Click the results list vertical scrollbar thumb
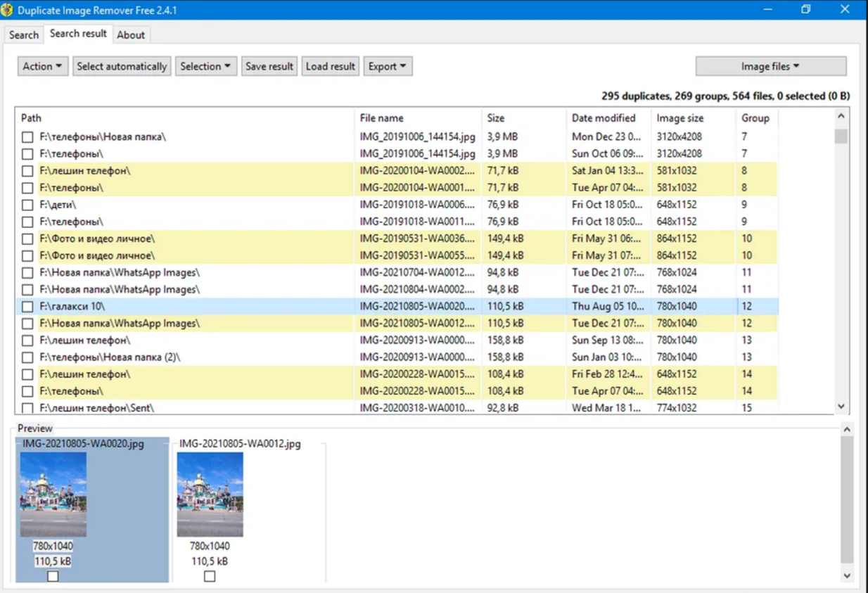 coord(841,136)
